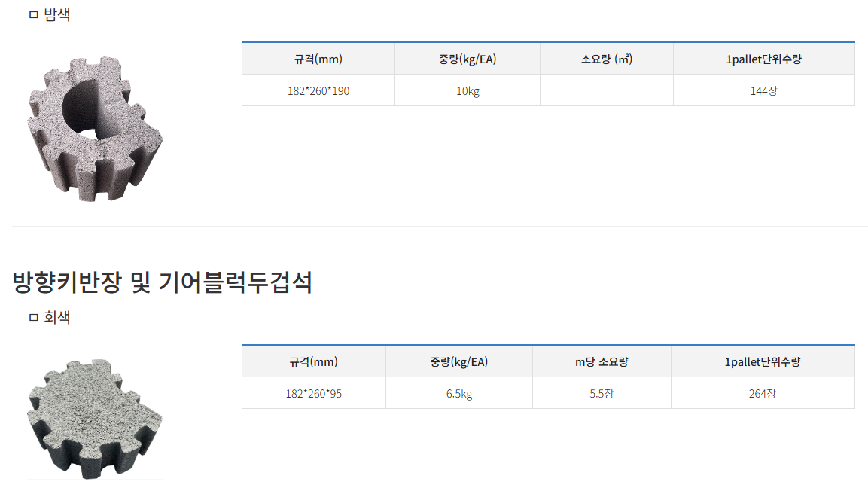Viewport: 868px width, 491px height.
Task: Select the 182*260*190 size cell
Action: pos(318,90)
